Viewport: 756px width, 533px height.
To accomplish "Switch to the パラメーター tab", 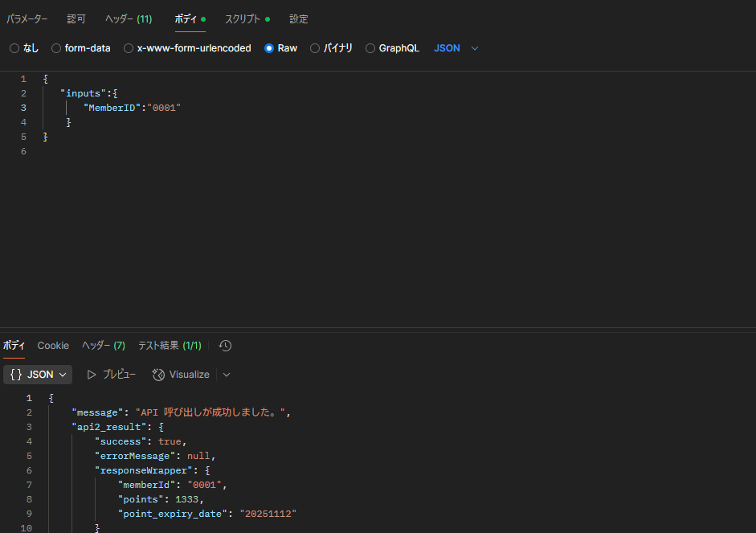I will tap(27, 18).
